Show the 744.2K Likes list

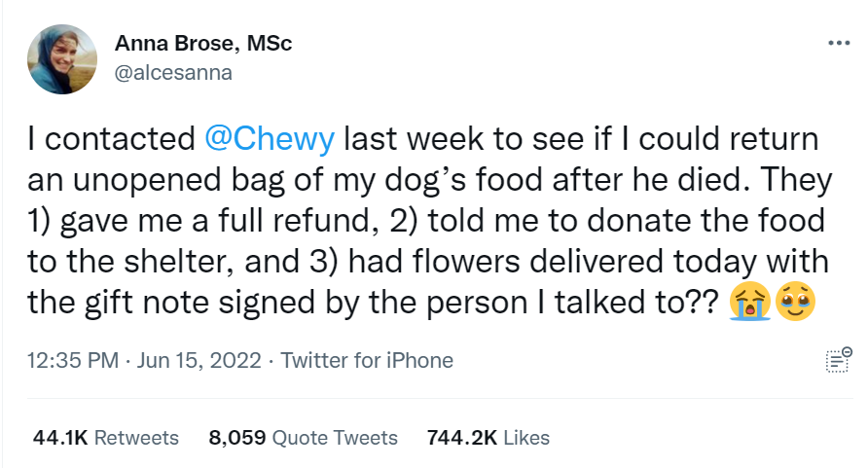click(488, 438)
